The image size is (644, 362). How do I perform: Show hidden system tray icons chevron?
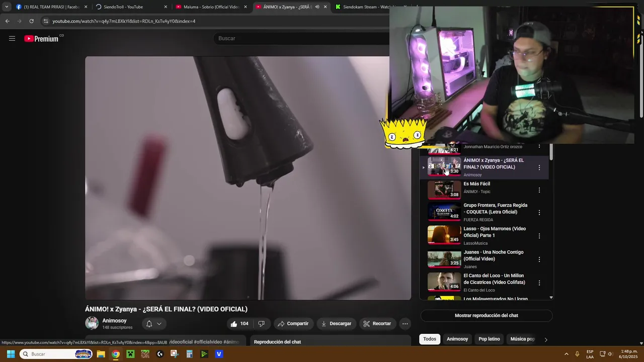tap(566, 354)
